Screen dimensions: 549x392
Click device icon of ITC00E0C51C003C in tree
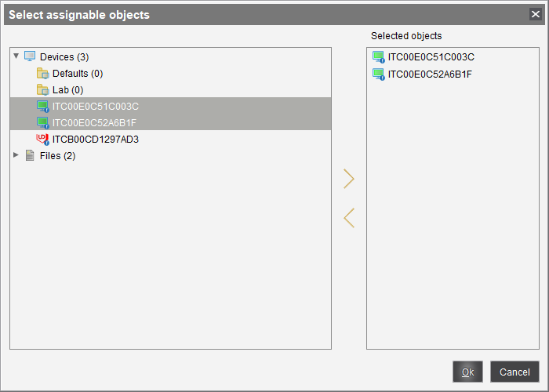(x=43, y=106)
